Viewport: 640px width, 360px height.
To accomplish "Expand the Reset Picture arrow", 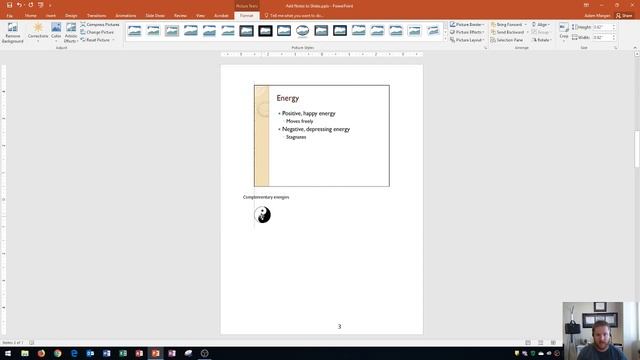I will (113, 40).
